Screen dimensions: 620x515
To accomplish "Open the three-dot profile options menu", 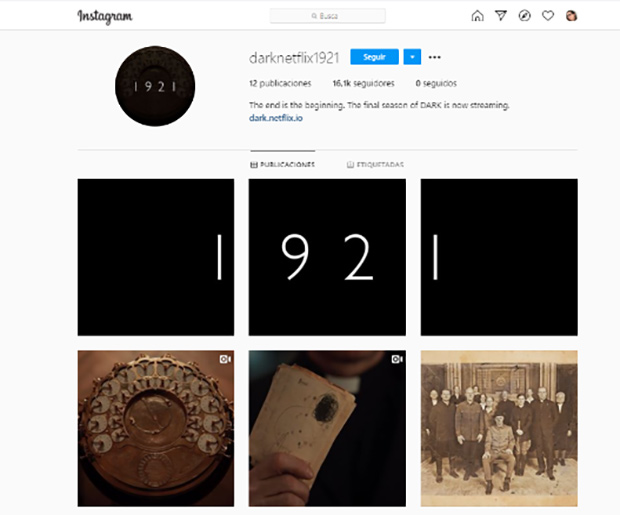I will click(435, 57).
